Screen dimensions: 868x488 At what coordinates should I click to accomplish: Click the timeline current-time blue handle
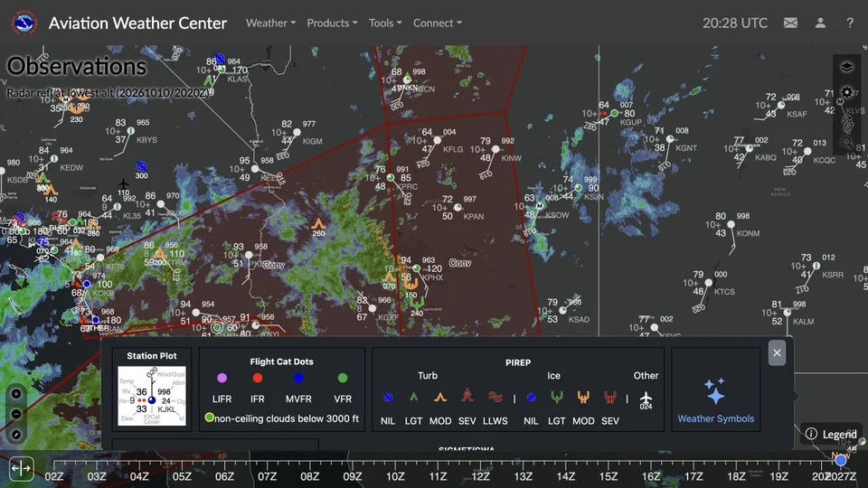(841, 460)
